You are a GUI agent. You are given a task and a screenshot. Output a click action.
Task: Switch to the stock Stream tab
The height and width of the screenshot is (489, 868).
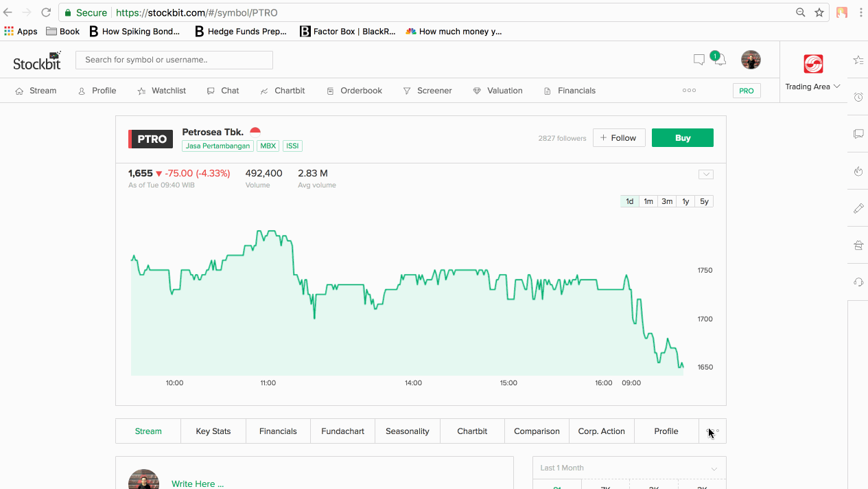coord(148,431)
